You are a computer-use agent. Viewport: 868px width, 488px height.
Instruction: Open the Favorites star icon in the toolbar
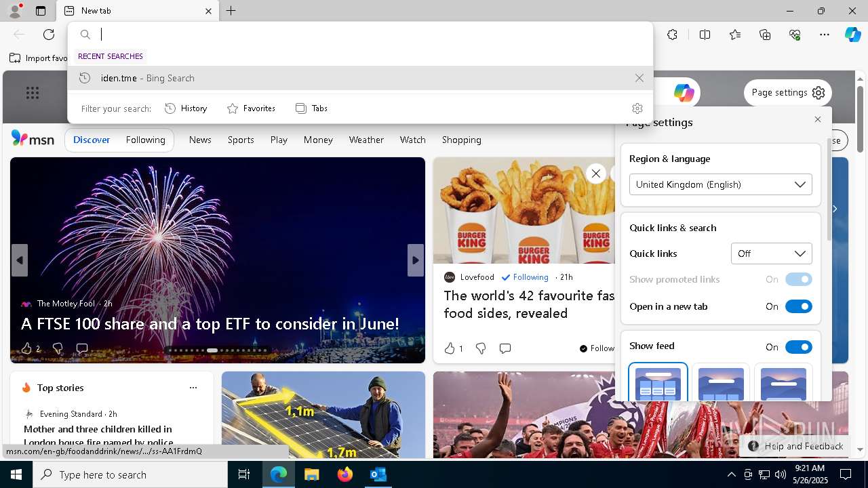coord(735,35)
